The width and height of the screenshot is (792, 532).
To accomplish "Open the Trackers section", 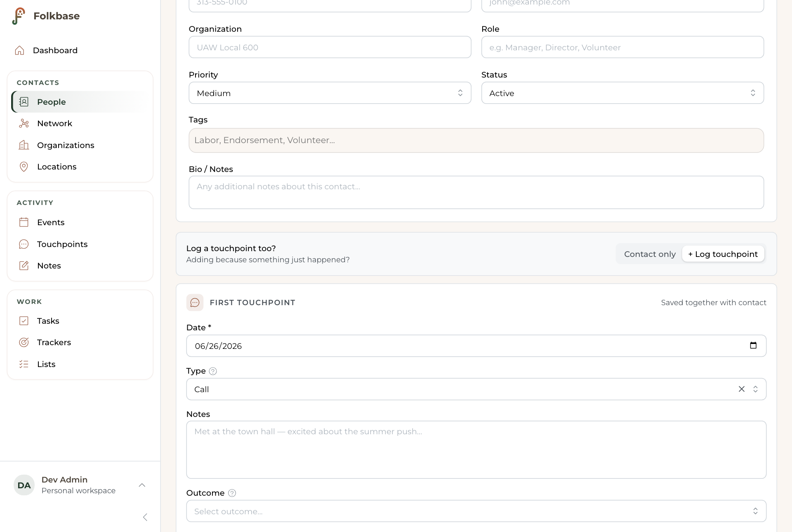I will click(x=80, y=342).
